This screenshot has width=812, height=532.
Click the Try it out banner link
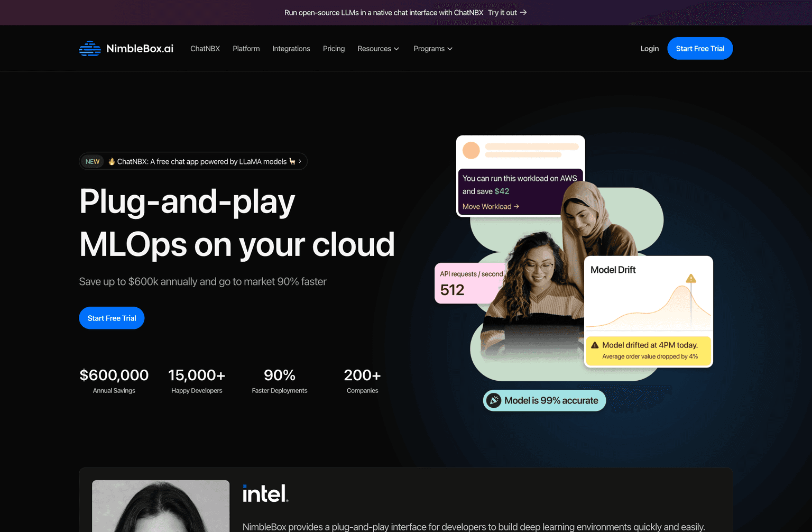pos(508,13)
